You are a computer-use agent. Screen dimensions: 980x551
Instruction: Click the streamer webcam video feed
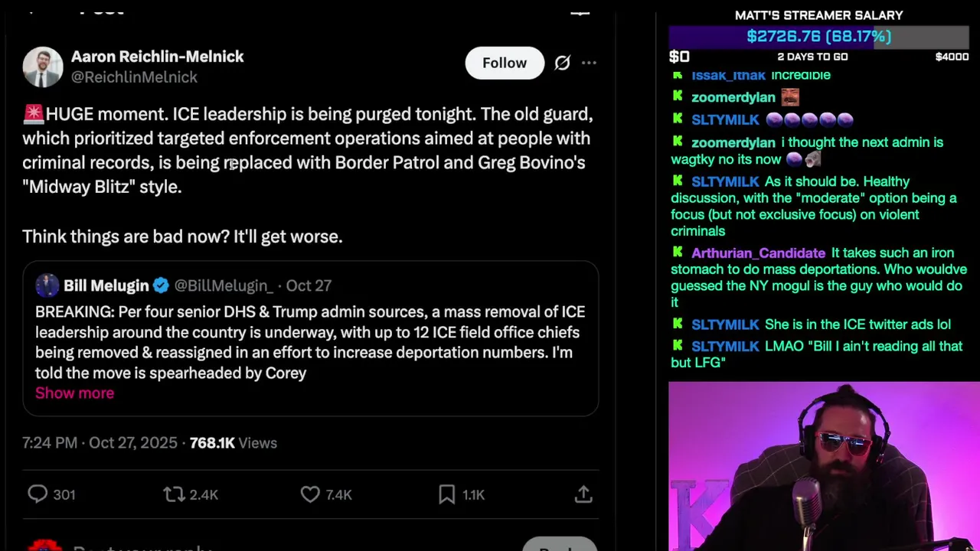(x=824, y=466)
